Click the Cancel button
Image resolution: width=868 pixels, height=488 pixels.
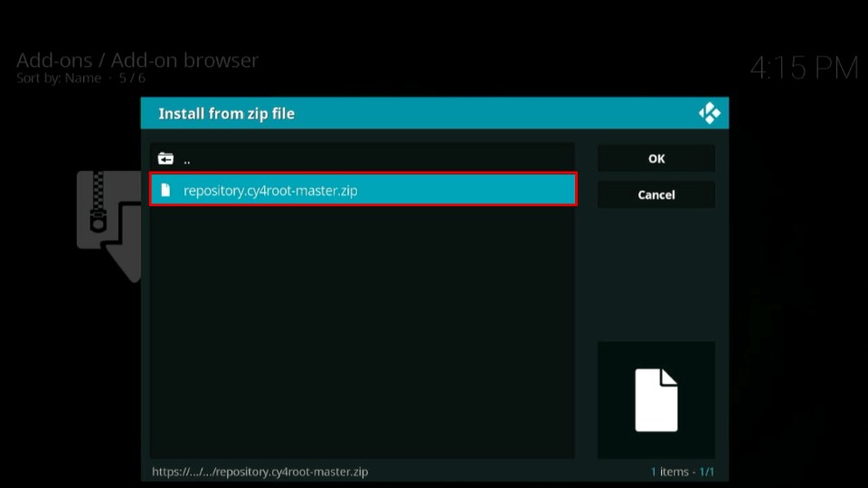click(656, 195)
